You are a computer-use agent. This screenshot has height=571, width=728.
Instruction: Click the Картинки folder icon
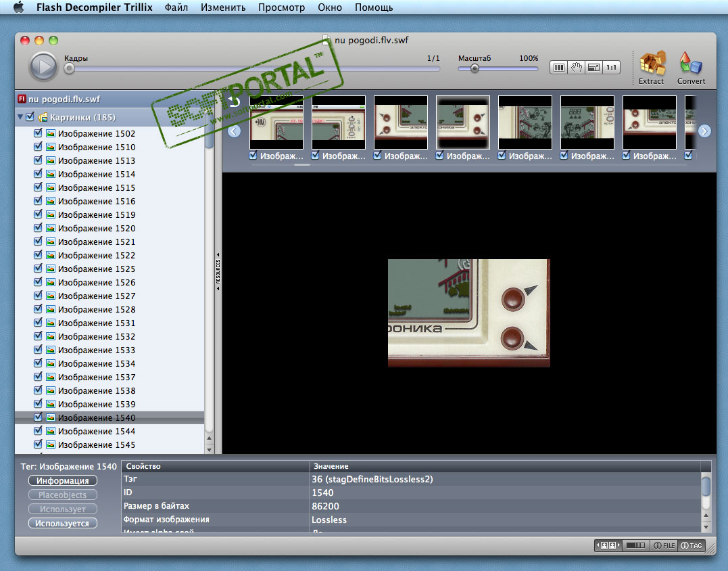coord(43,117)
